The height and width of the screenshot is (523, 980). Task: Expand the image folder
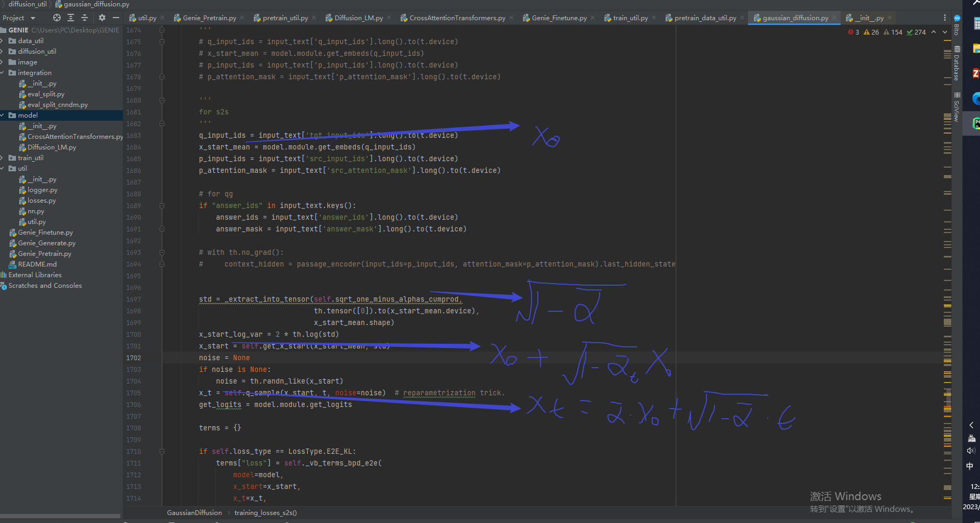tap(2, 62)
